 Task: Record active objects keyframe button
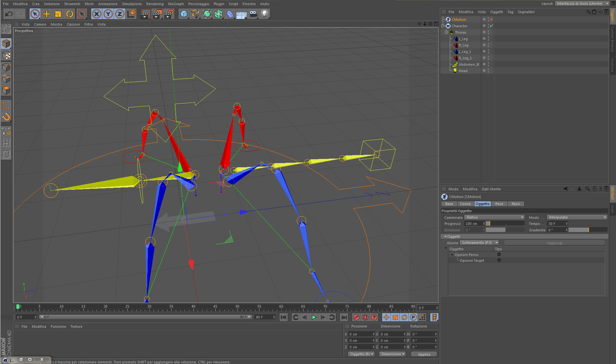tap(356, 317)
